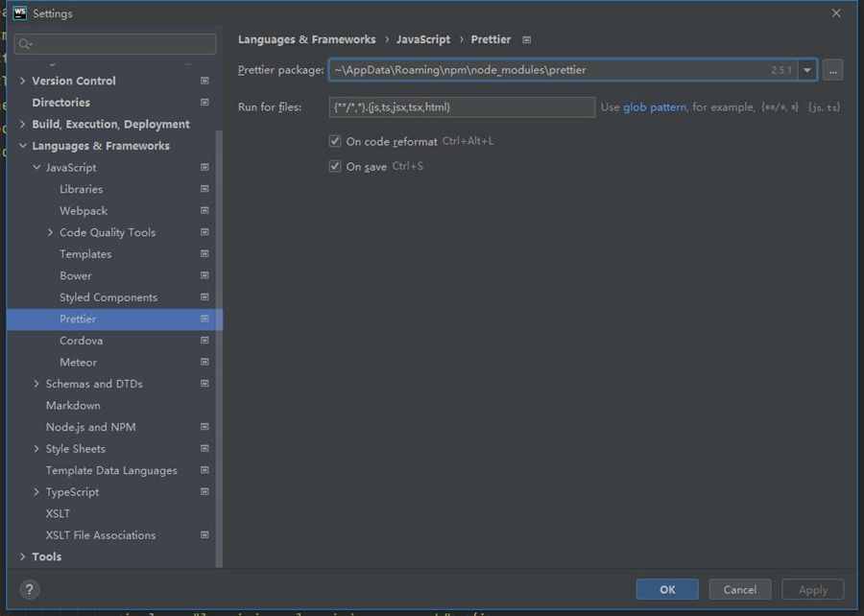Open the Markdown settings page
The image size is (864, 616).
[x=73, y=406]
